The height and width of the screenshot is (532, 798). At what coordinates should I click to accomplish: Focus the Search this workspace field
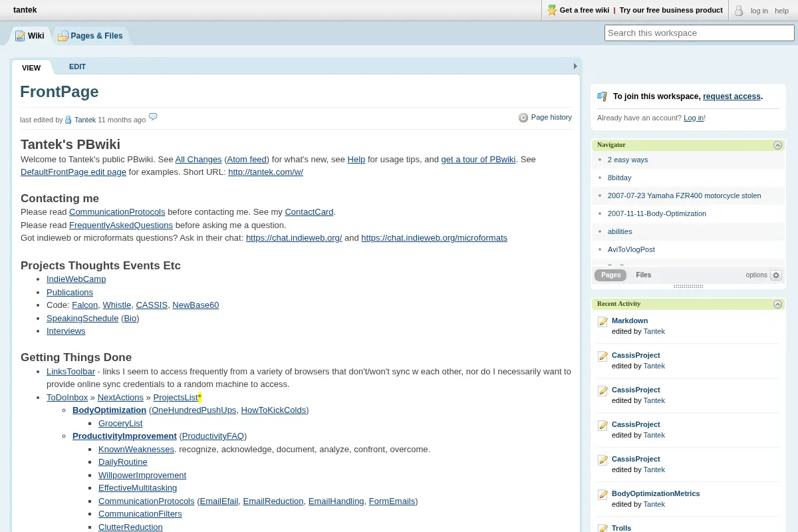click(x=700, y=33)
